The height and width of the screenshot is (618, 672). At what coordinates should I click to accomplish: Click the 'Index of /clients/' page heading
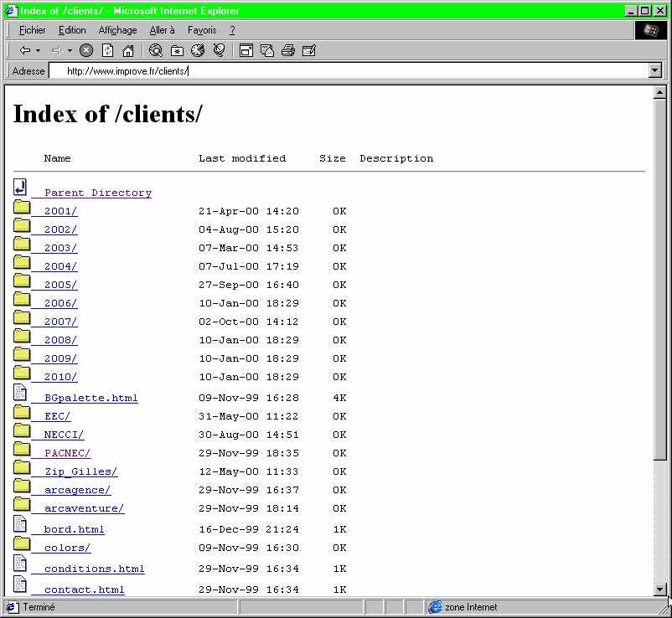coord(107,114)
